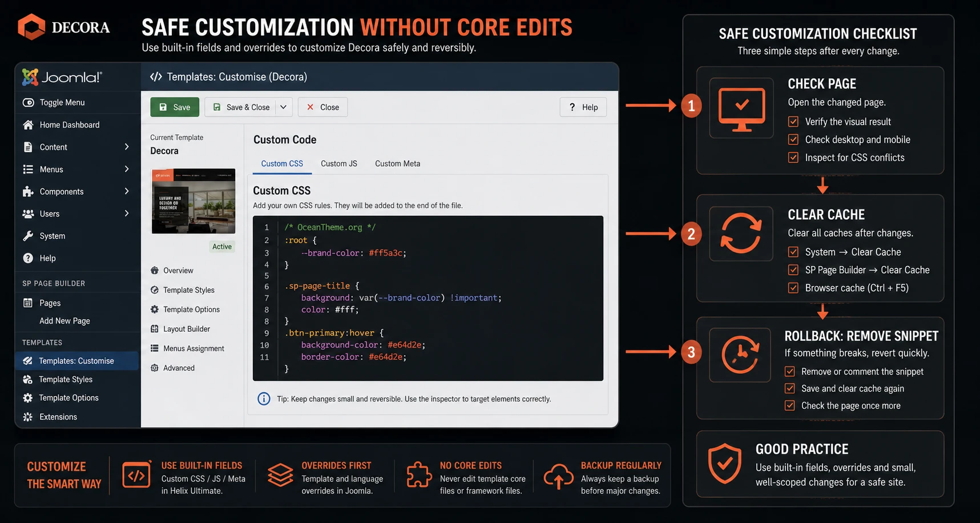Screen dimensions: 980x523
Task: Click the #e64d2e border-color value
Action: 386,357
